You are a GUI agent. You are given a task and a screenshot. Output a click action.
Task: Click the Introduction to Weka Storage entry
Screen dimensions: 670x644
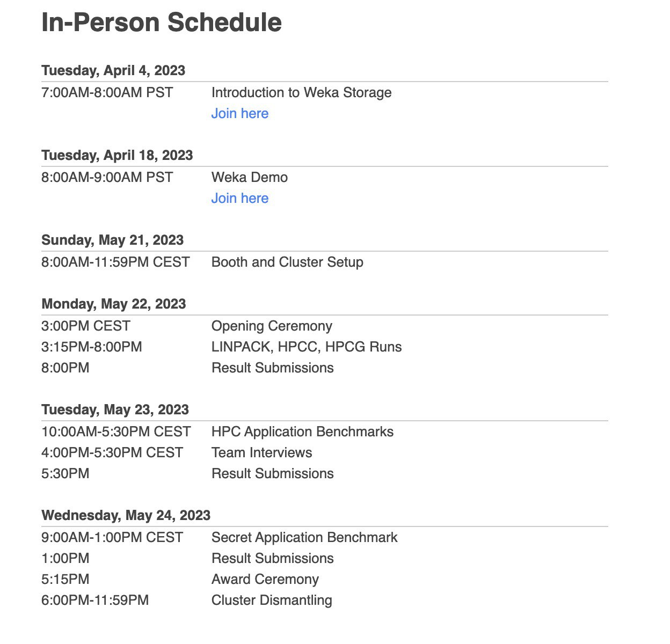(x=301, y=92)
